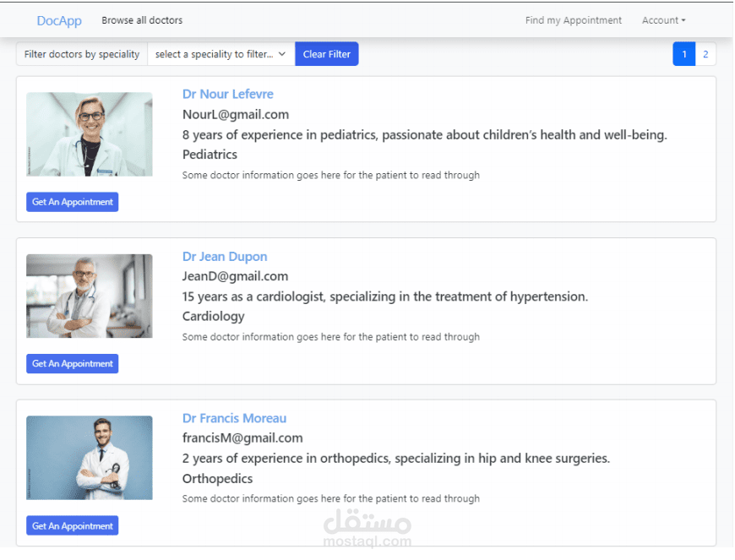Go to Find my Appointment
This screenshot has height=560, width=735.
pos(573,20)
